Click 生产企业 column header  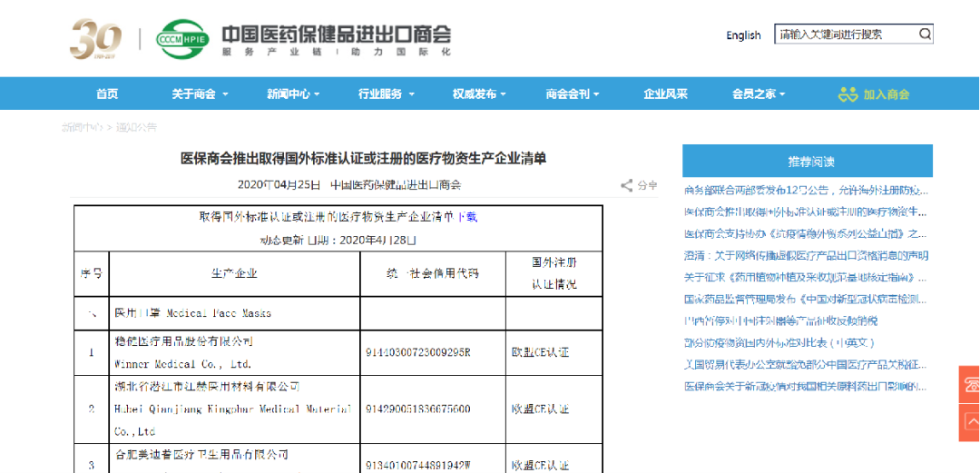click(x=234, y=273)
